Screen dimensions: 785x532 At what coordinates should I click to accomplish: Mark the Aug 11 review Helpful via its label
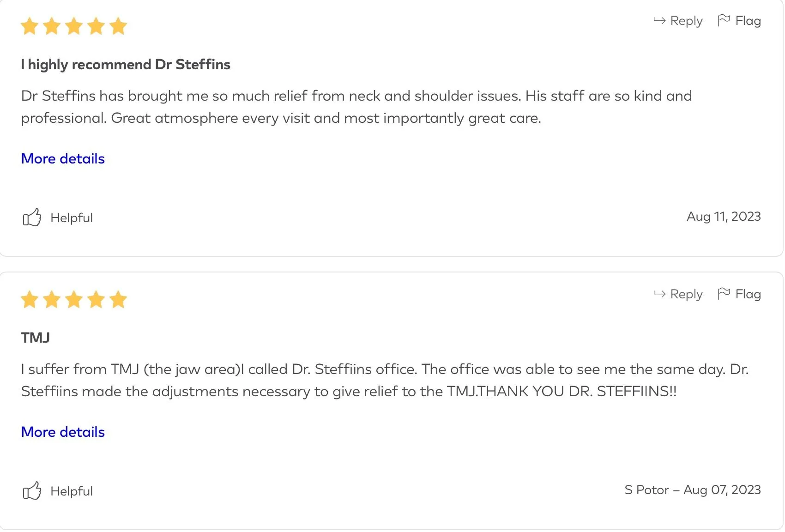(x=72, y=218)
